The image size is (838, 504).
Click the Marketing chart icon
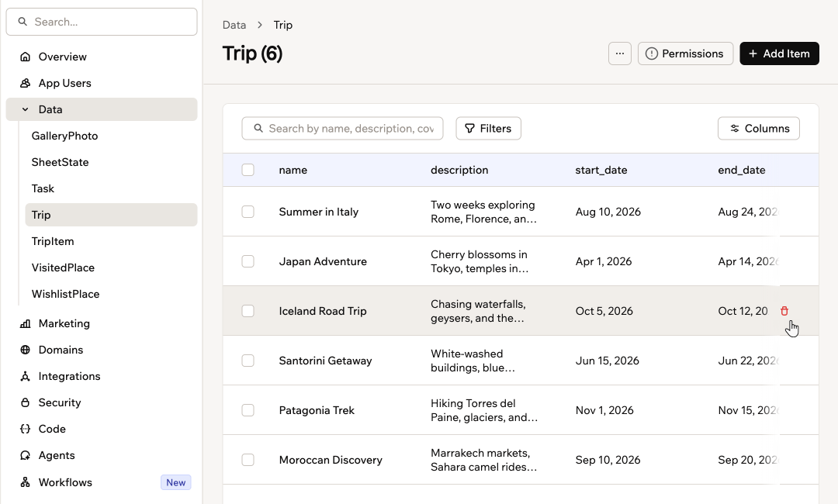click(x=25, y=323)
